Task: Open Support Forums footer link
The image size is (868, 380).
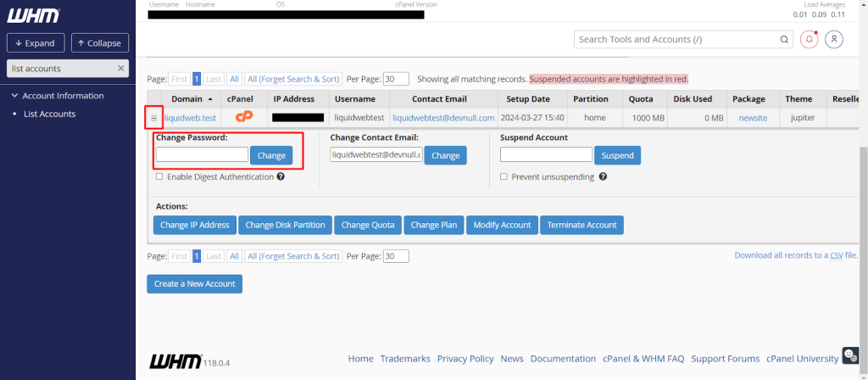Action: click(726, 359)
